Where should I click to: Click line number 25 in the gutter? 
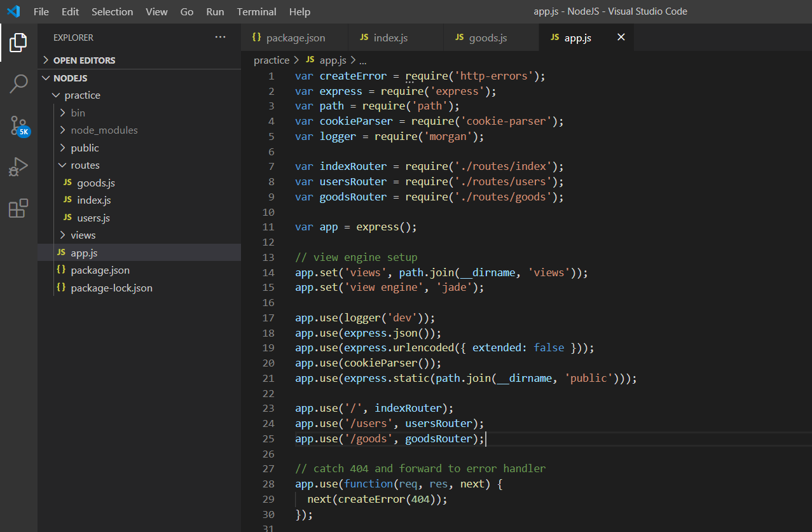268,438
